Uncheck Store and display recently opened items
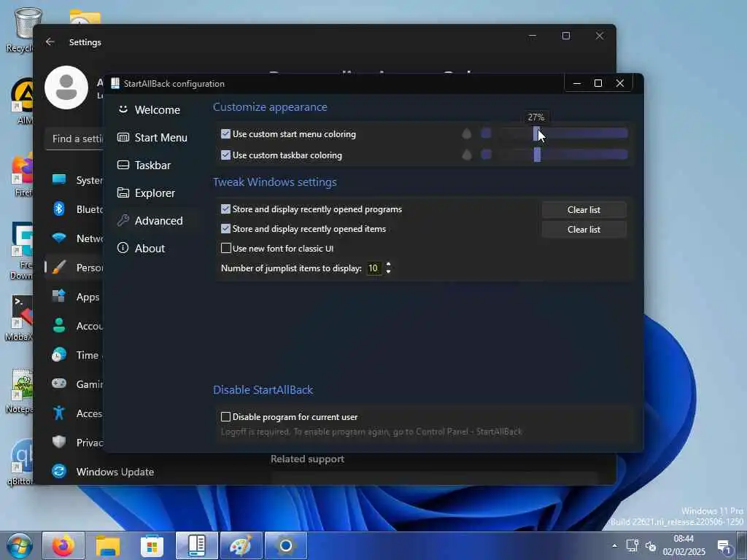Screen dimensions: 747x560 pyautogui.click(x=226, y=228)
